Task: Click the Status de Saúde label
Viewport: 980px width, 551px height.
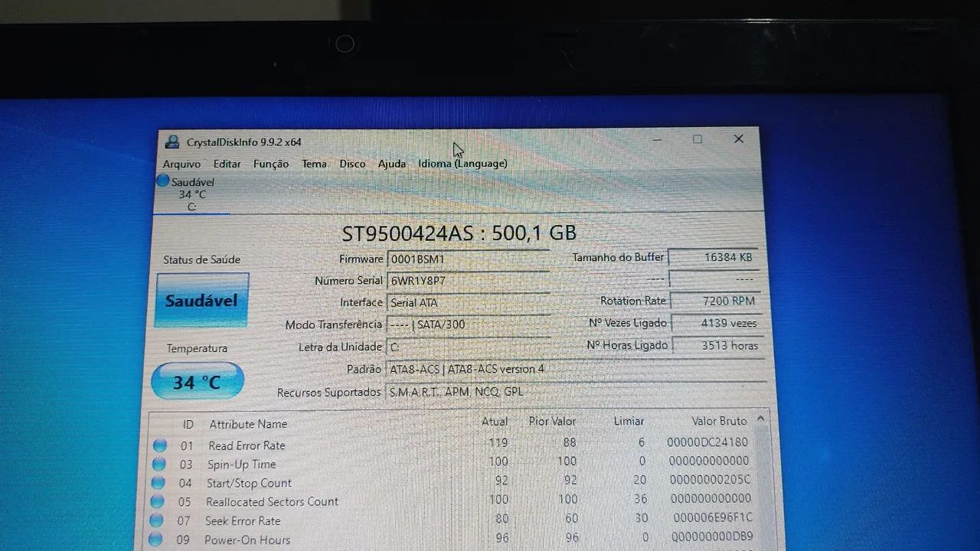Action: [201, 259]
